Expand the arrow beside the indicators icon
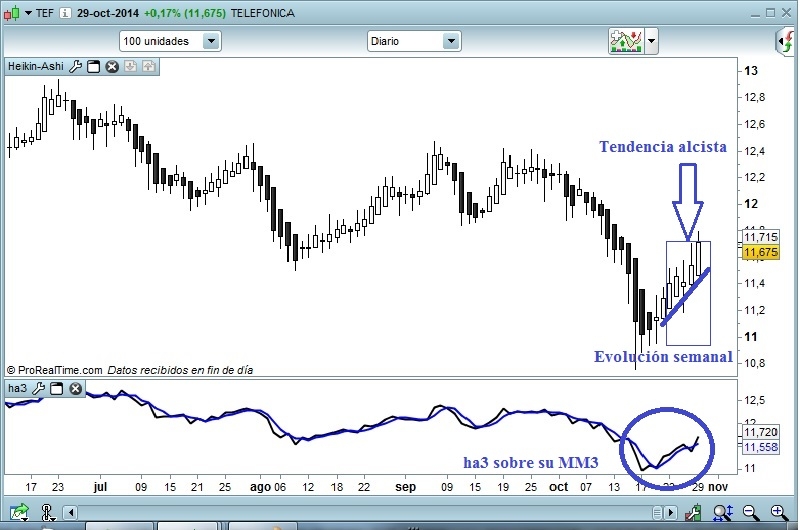The height and width of the screenshot is (530, 800). click(652, 41)
